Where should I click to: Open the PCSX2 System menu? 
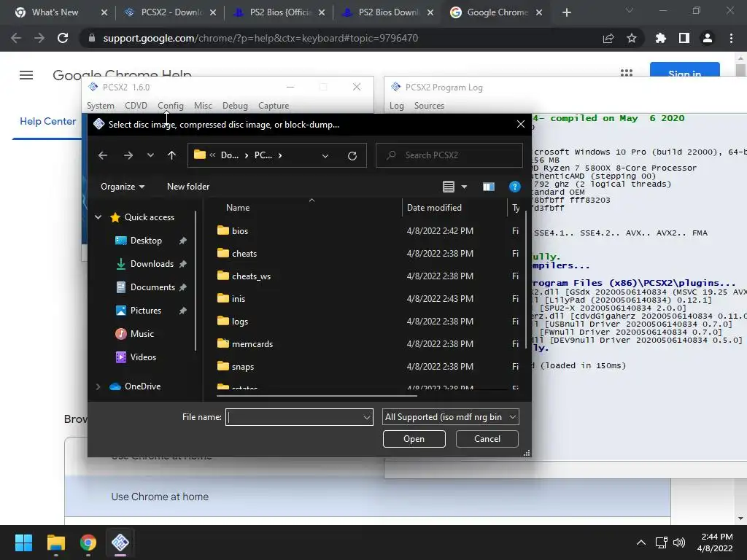pos(101,106)
